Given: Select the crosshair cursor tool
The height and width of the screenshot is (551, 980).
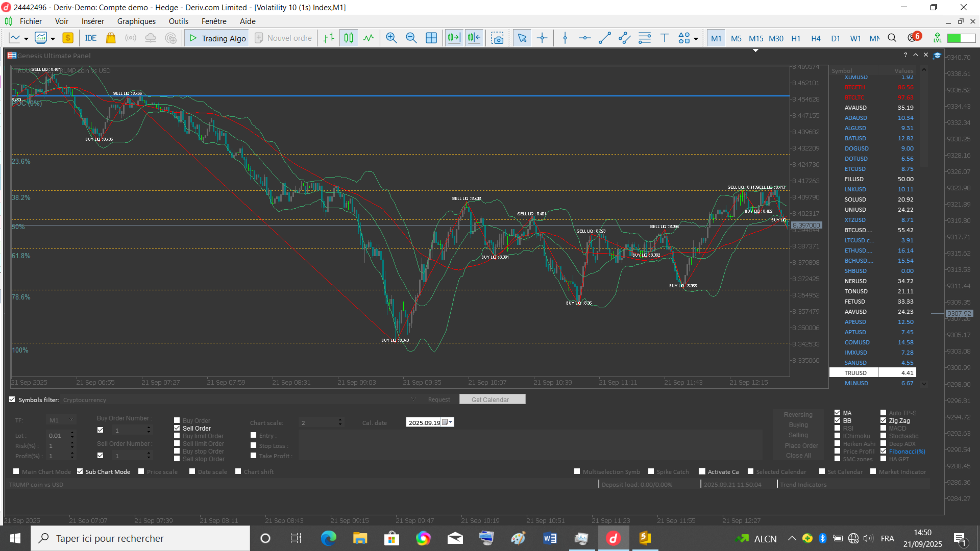Looking at the screenshot, I should point(542,38).
